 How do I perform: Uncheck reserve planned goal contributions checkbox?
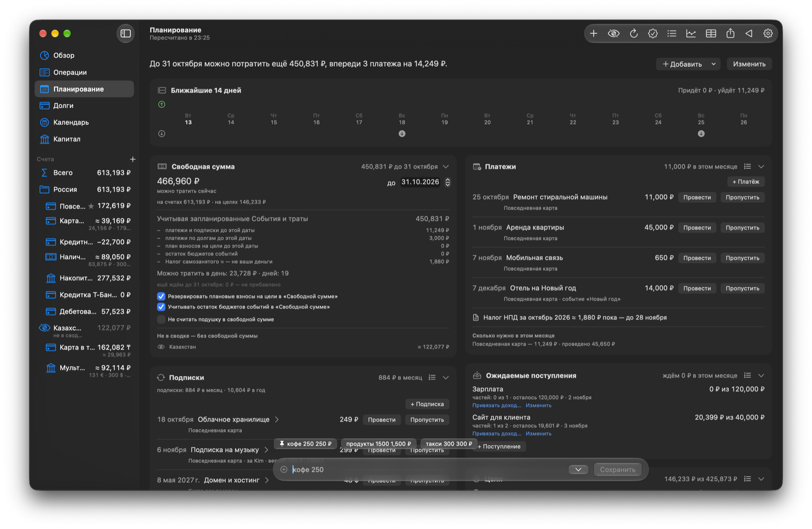pos(161,296)
